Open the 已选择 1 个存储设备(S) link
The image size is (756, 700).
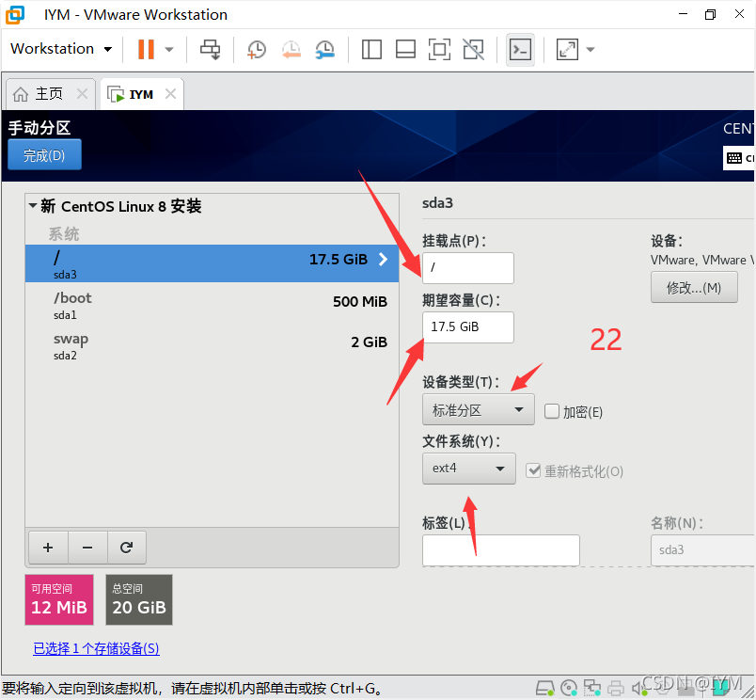click(x=96, y=648)
